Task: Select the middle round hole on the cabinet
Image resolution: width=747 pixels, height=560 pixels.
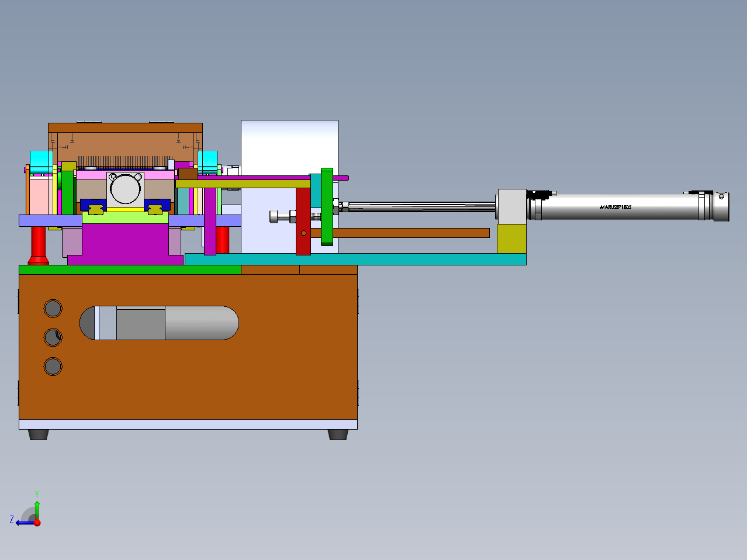Action: click(53, 337)
